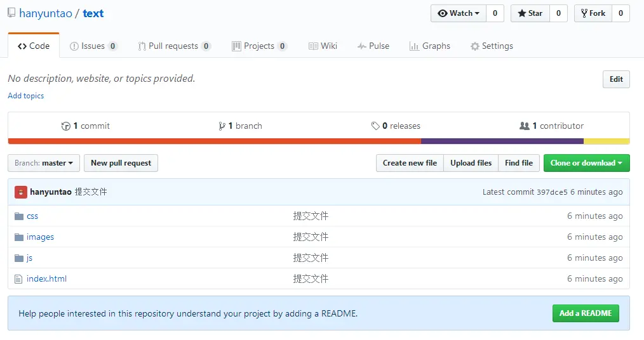Screen dimensions: 644x340
Task: Click the folder icon of the css row
Action: click(19, 216)
